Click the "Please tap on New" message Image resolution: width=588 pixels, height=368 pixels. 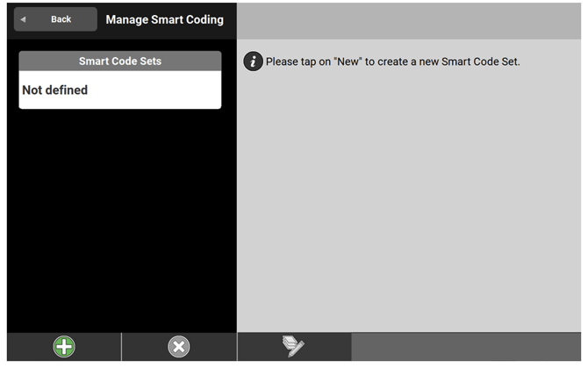pos(392,62)
